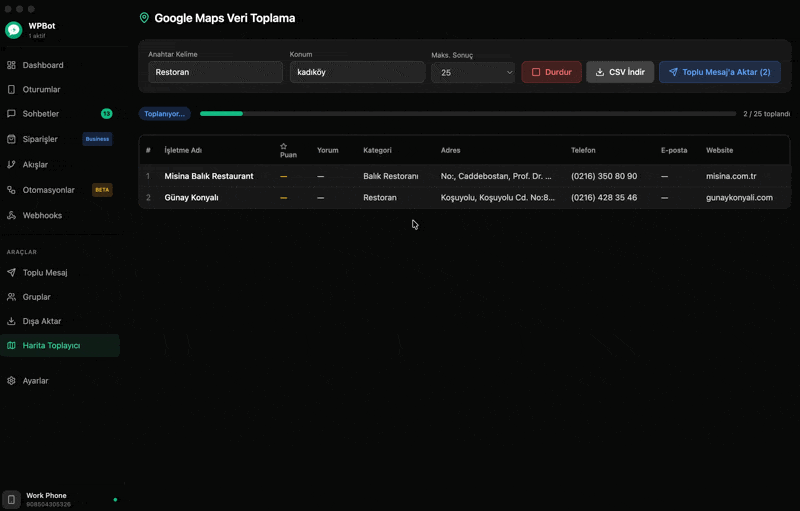This screenshot has width=800, height=511.
Task: Click the Dashboard icon in sidebar
Action: (x=12, y=65)
